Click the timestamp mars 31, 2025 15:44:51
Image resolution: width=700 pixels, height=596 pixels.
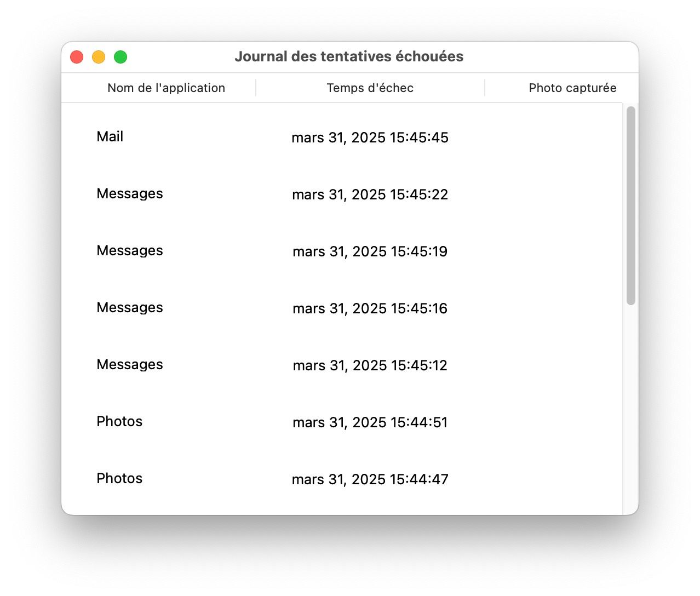(370, 422)
